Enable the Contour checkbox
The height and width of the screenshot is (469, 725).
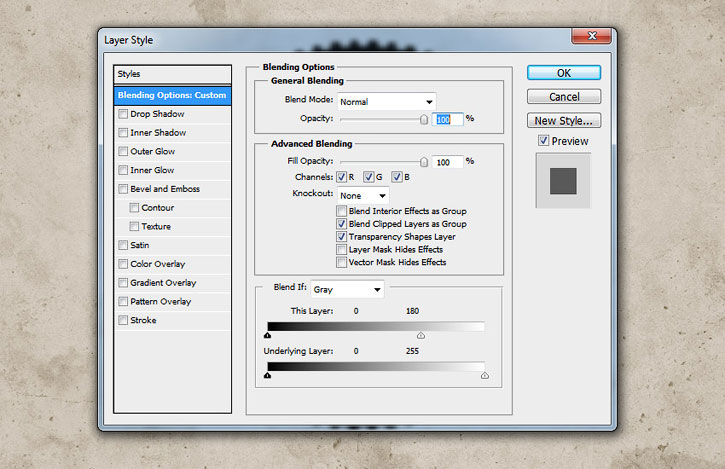point(134,208)
